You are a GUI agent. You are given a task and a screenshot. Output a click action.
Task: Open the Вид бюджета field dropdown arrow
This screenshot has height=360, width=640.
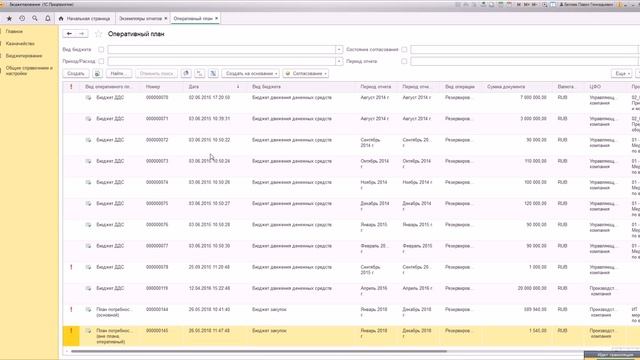tap(339, 49)
